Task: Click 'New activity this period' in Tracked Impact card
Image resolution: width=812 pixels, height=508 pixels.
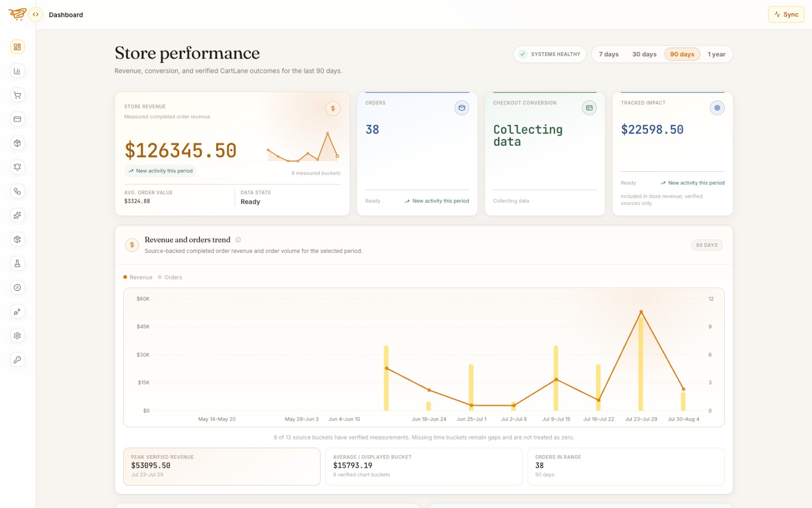Action: point(692,183)
